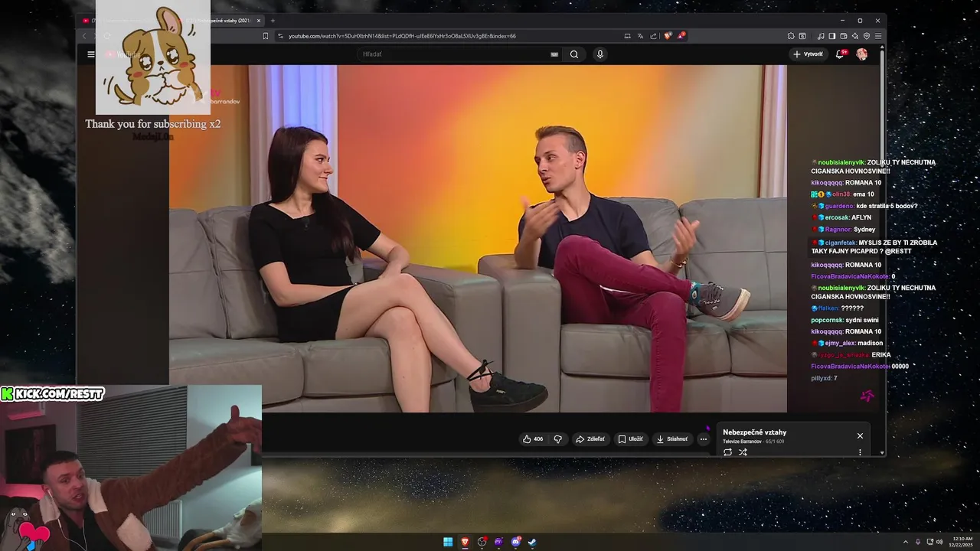The width and height of the screenshot is (980, 551).
Task: Open the Brave Shields lion icon
Action: click(x=668, y=36)
